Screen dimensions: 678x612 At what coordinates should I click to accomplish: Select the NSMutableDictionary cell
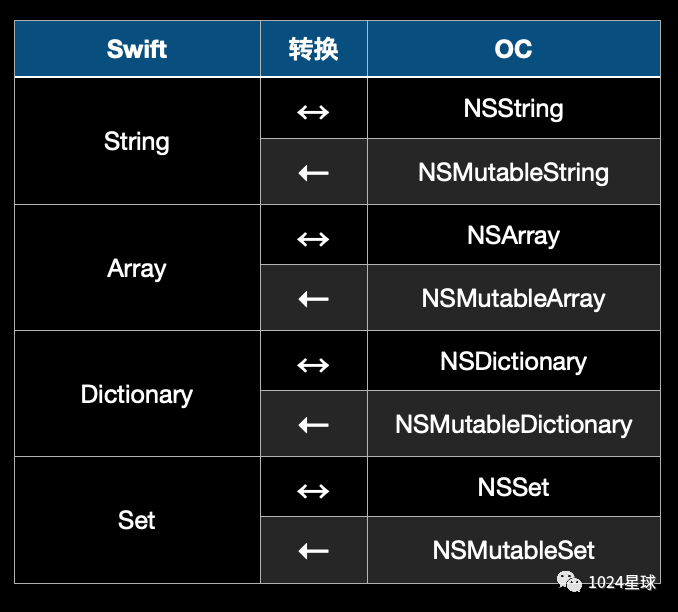[514, 424]
